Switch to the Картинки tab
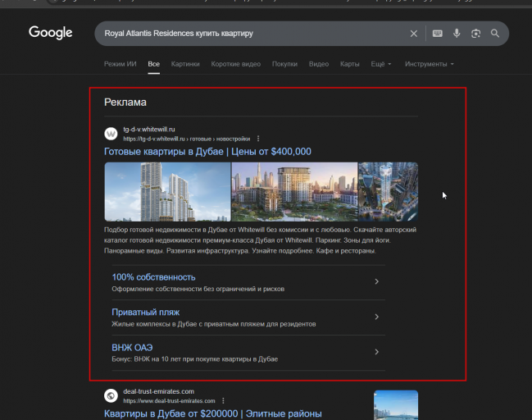The width and height of the screenshot is (532, 420). coord(185,64)
